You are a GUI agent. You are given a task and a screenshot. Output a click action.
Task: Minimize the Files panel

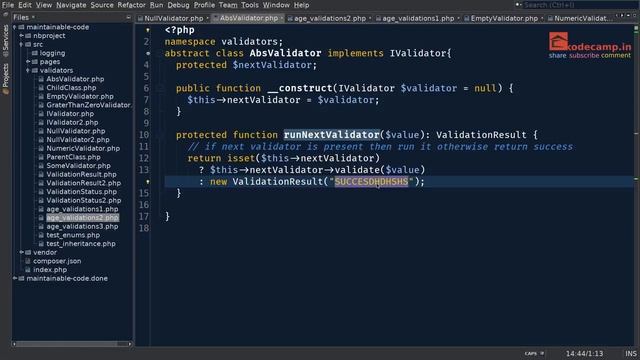tap(128, 18)
